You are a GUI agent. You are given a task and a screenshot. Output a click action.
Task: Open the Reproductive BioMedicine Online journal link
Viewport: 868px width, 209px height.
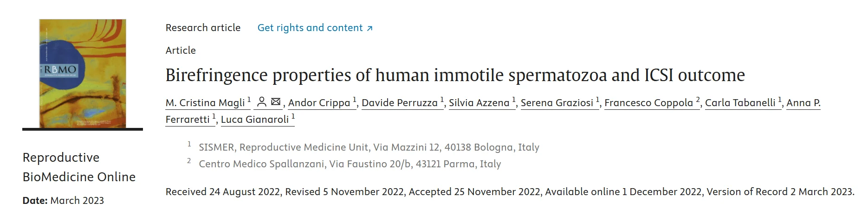click(79, 167)
